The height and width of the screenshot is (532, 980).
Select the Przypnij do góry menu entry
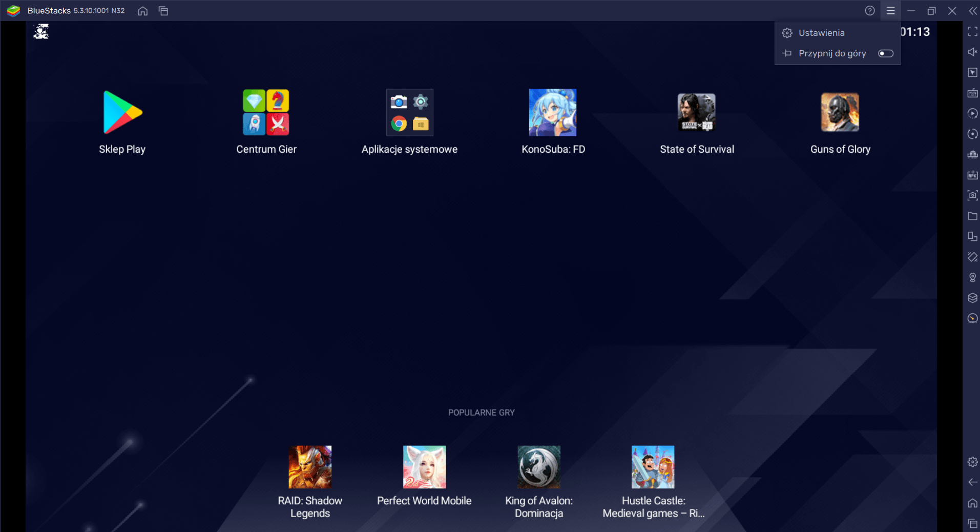838,53
